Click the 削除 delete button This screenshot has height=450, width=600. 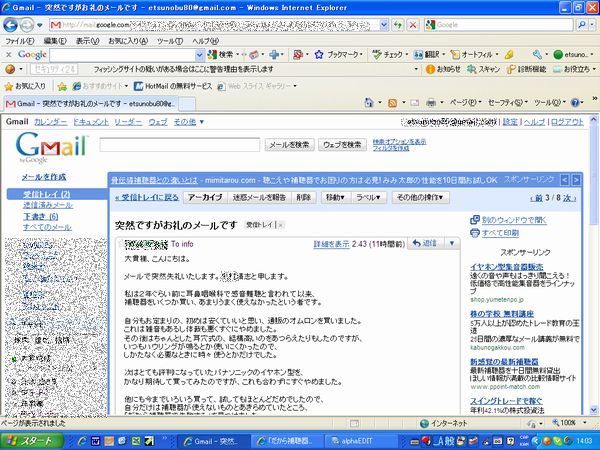(x=304, y=197)
